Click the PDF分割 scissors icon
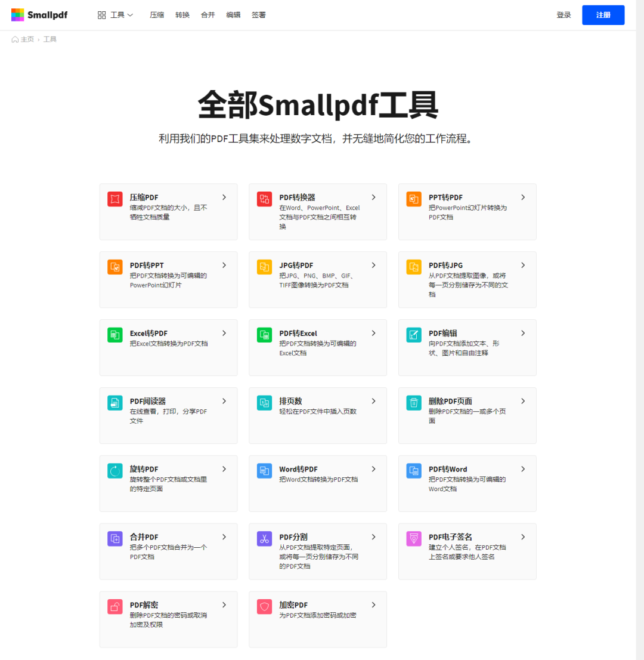This screenshot has width=644, height=660. point(264,539)
